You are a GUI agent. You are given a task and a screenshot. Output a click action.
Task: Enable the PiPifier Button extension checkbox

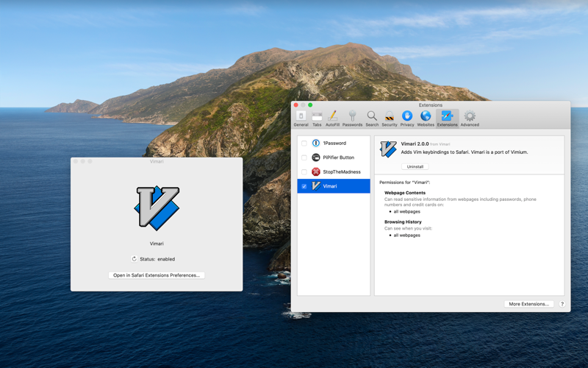pyautogui.click(x=304, y=158)
